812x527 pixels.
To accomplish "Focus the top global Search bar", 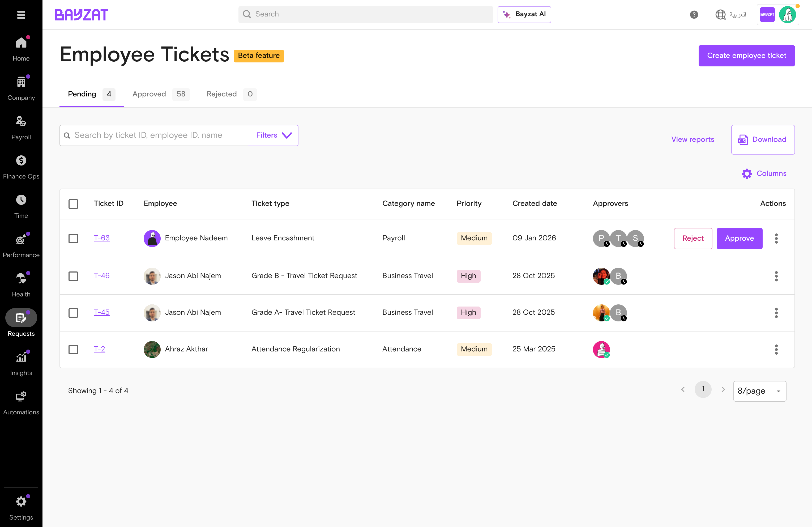I will coord(366,14).
